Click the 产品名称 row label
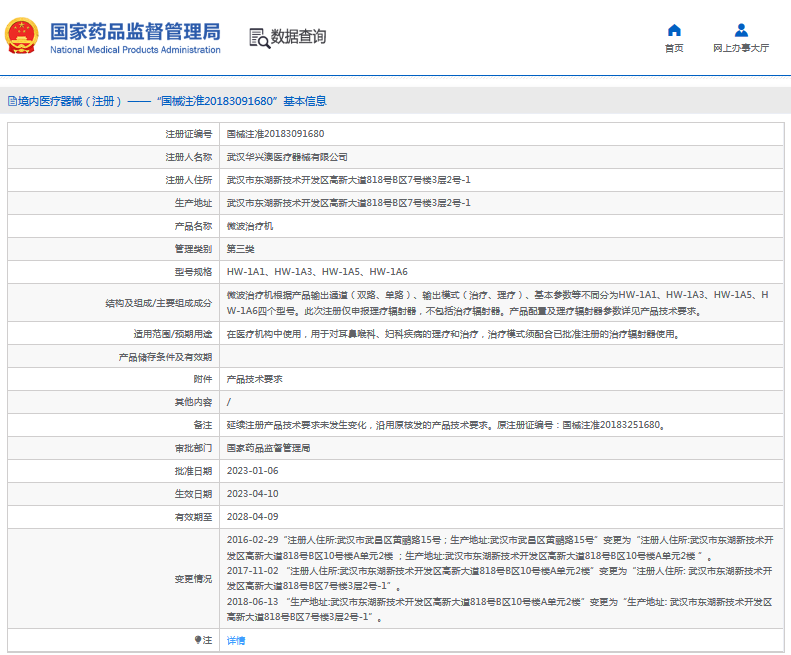The width and height of the screenshot is (791, 655). click(x=193, y=226)
